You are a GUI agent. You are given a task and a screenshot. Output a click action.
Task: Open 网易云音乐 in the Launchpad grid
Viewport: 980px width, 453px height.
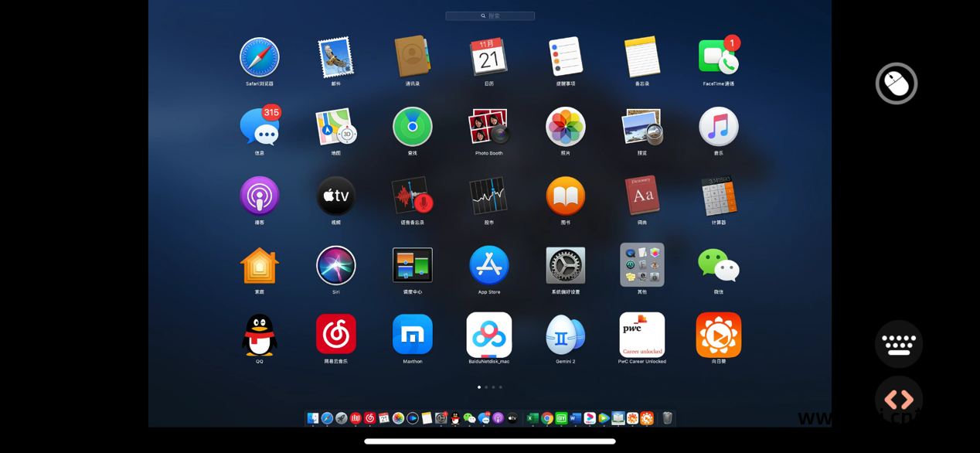point(336,334)
